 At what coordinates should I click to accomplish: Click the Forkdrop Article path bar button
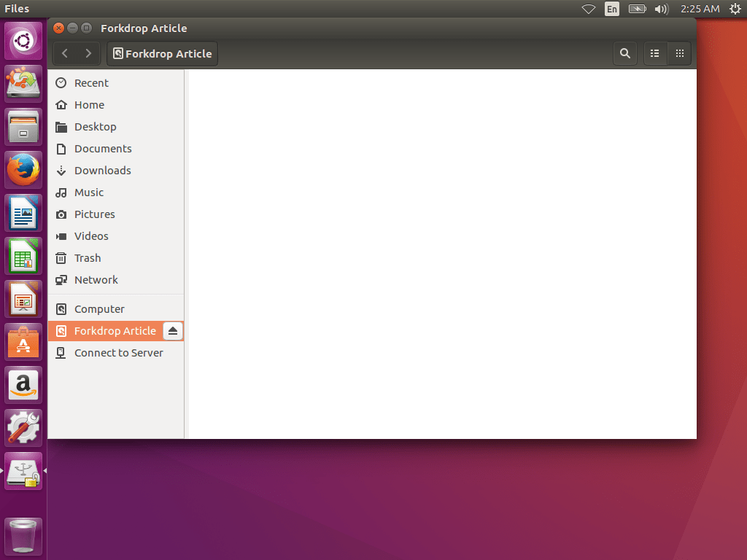pos(163,53)
